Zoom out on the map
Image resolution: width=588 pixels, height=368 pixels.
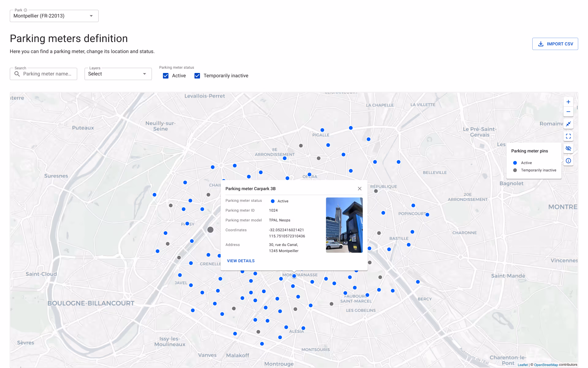point(568,112)
